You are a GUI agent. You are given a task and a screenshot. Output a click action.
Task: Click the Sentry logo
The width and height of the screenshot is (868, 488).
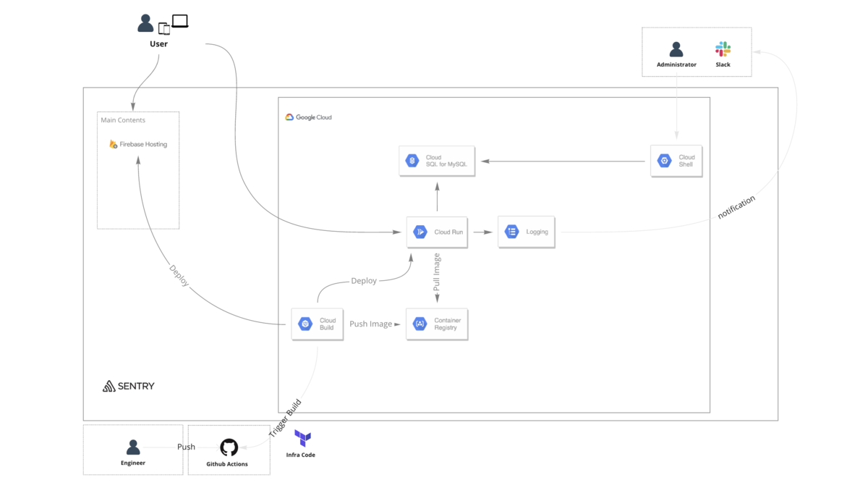109,386
